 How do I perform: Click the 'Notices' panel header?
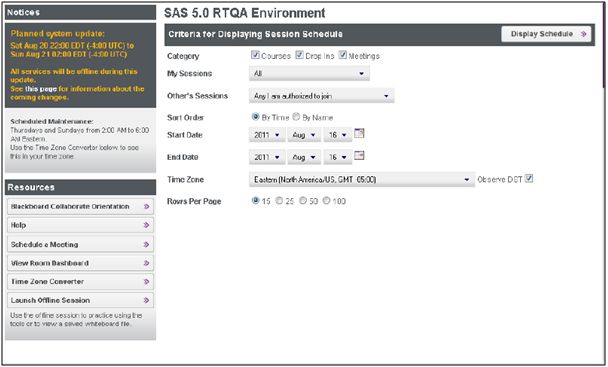click(80, 12)
